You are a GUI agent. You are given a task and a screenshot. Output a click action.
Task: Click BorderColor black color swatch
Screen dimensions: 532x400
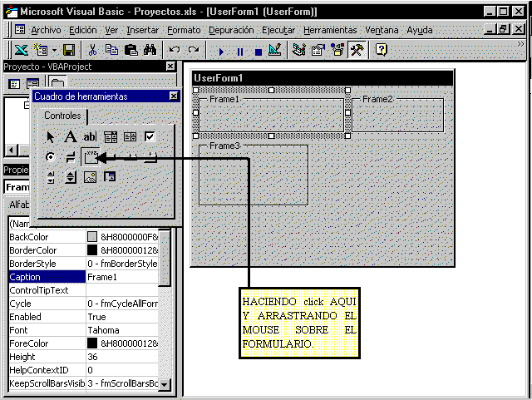point(92,250)
